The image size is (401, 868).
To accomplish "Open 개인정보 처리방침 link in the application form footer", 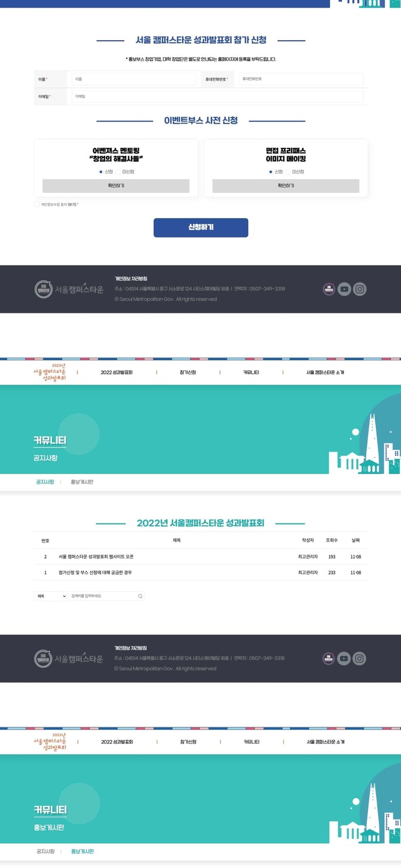I will click(131, 278).
